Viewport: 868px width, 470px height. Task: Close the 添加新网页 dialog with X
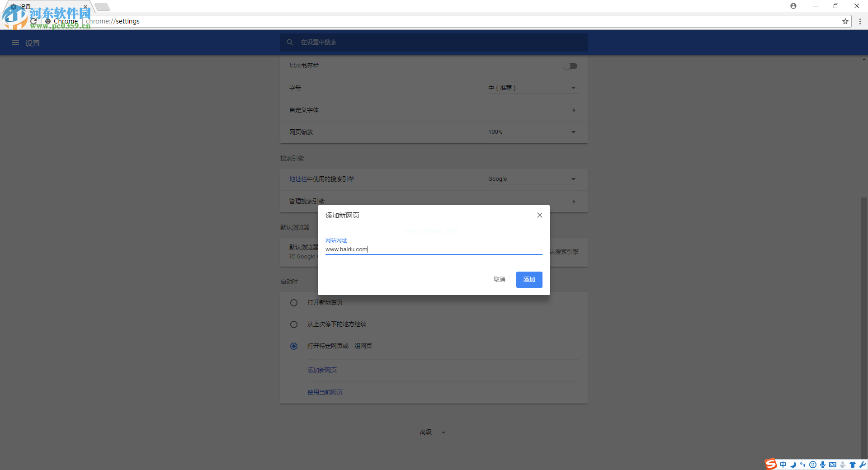(x=539, y=215)
